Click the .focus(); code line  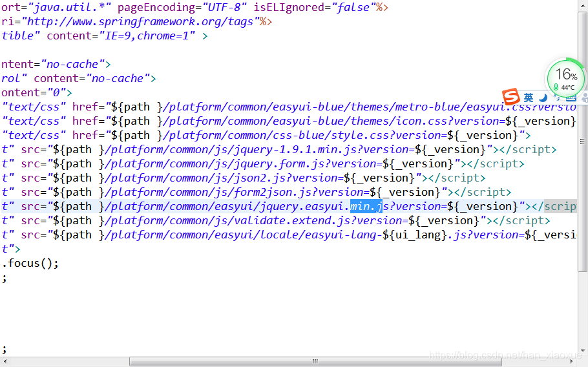click(30, 263)
